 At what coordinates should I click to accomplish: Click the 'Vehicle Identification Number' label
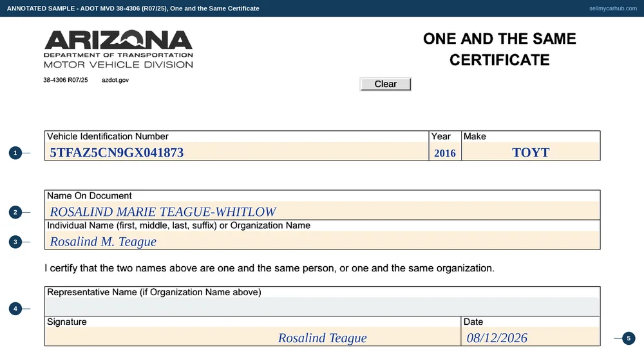[108, 137]
